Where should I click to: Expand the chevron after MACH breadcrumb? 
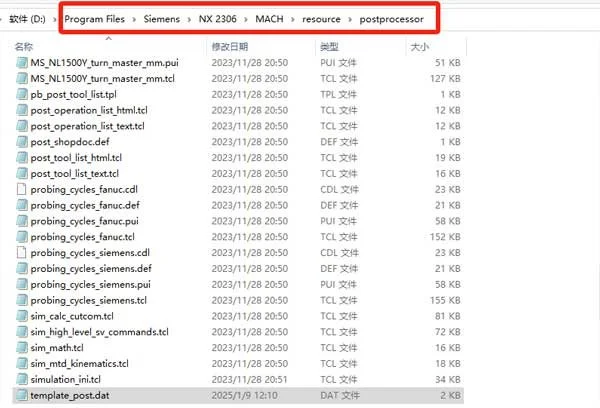tap(293, 19)
